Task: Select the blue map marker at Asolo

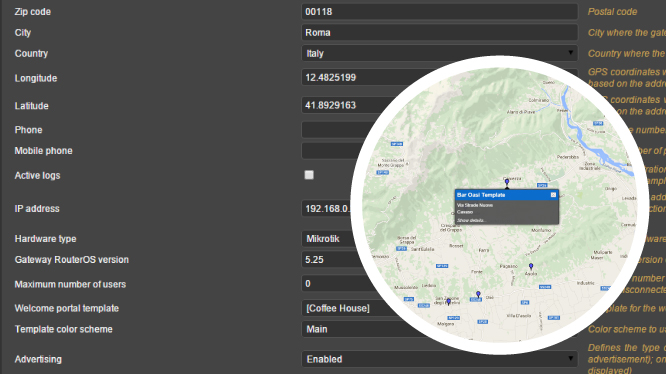Action: (531, 267)
